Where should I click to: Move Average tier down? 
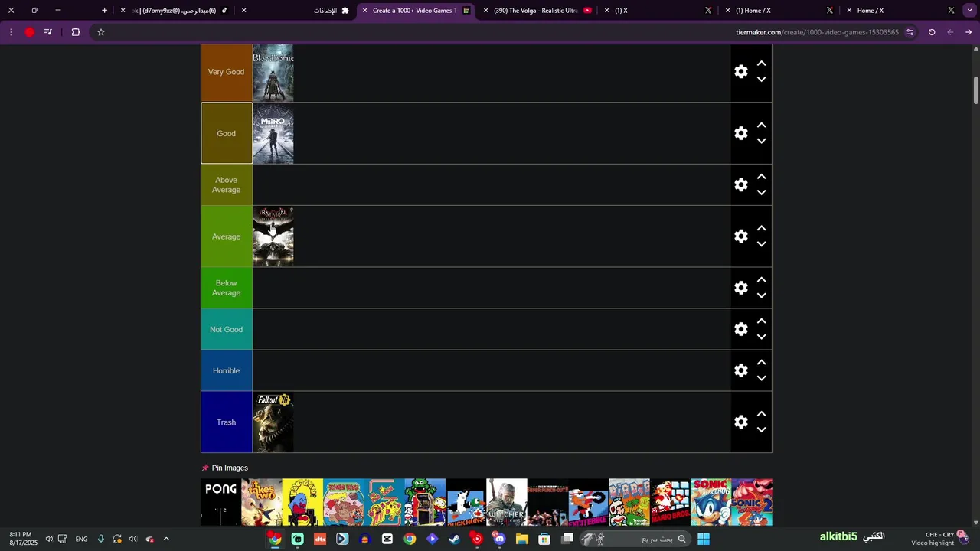click(761, 244)
